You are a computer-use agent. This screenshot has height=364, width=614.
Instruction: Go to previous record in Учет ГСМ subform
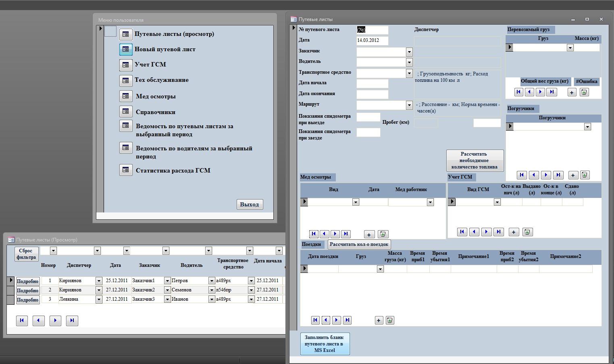(475, 232)
